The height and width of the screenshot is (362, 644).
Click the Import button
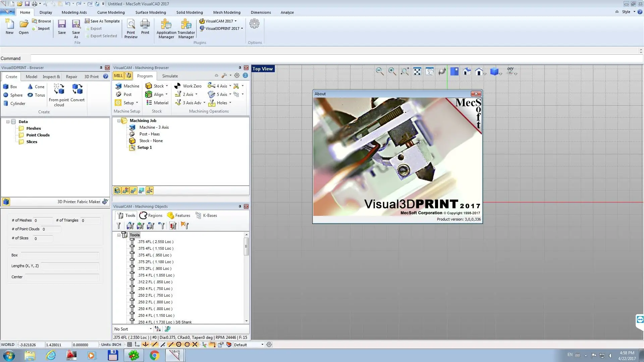tap(41, 28)
